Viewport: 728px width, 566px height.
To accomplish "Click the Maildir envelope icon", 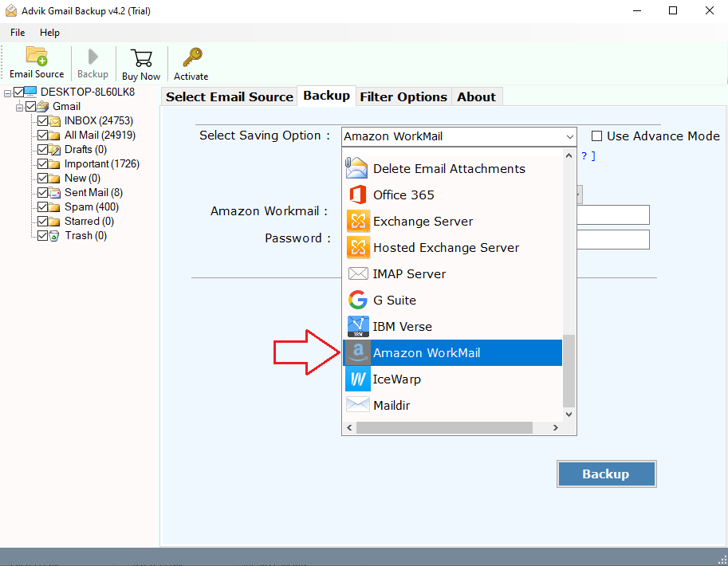I will pos(358,405).
